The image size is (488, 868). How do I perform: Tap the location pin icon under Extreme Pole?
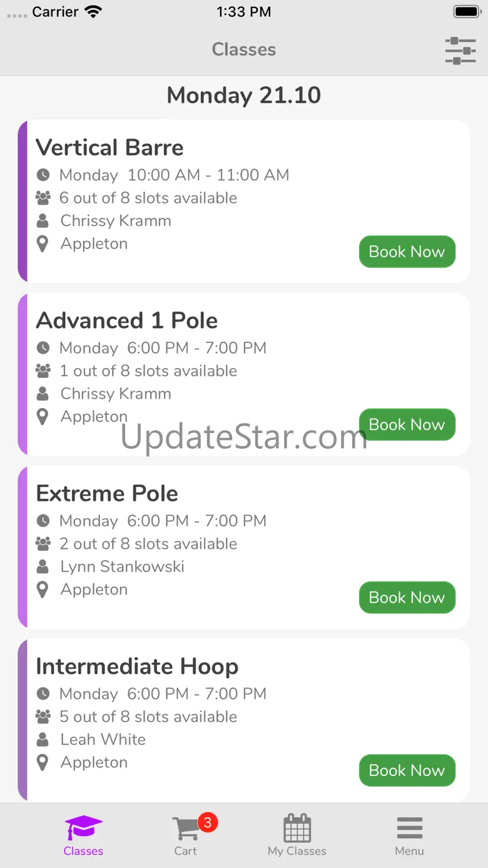[43, 590]
